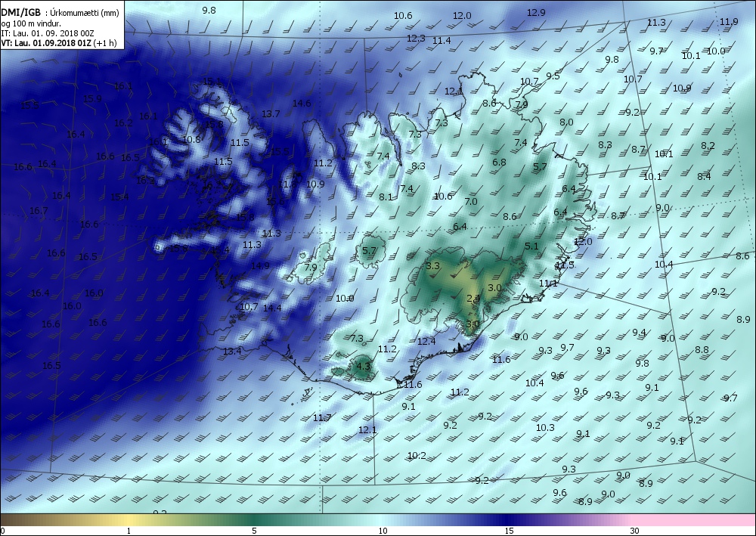Click the 6.8 value on the map
The image size is (756, 536).
(500, 162)
